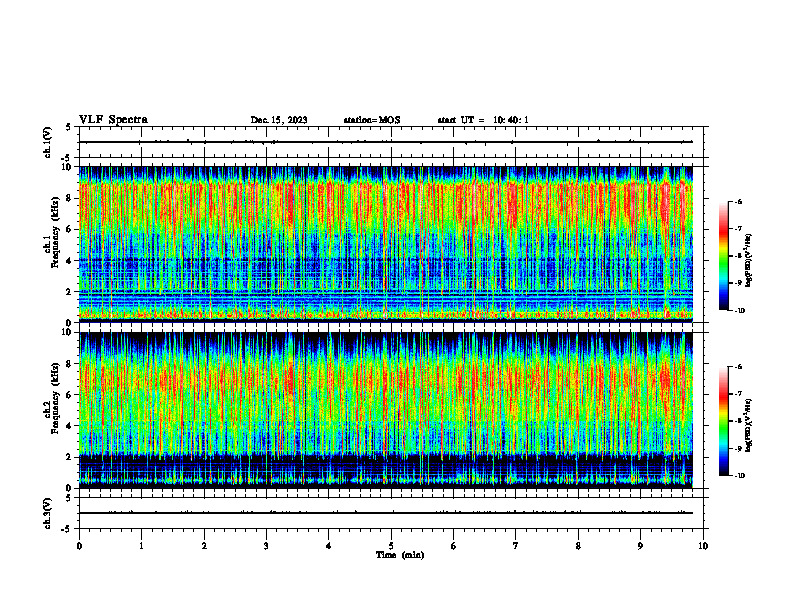Click the time axis tick label "0"
Screen dimensions: 792x612
[79, 546]
